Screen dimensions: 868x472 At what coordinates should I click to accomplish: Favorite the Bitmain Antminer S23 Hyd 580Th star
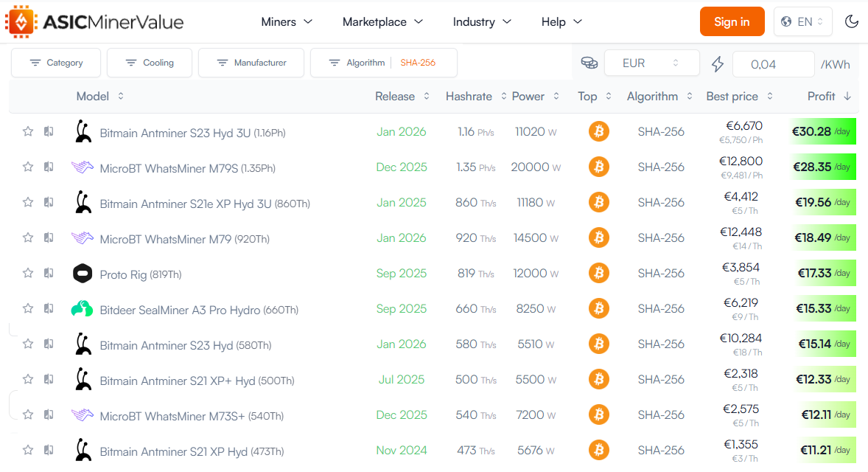coord(28,344)
